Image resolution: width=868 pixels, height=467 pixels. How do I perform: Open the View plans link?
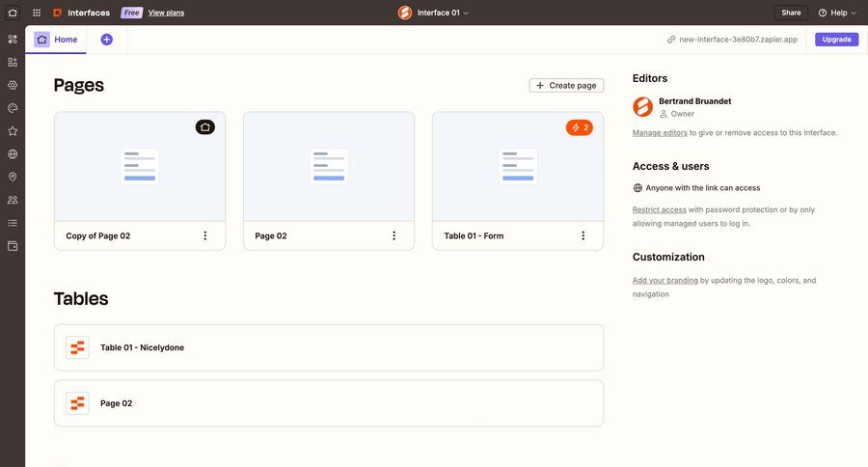[x=166, y=13]
